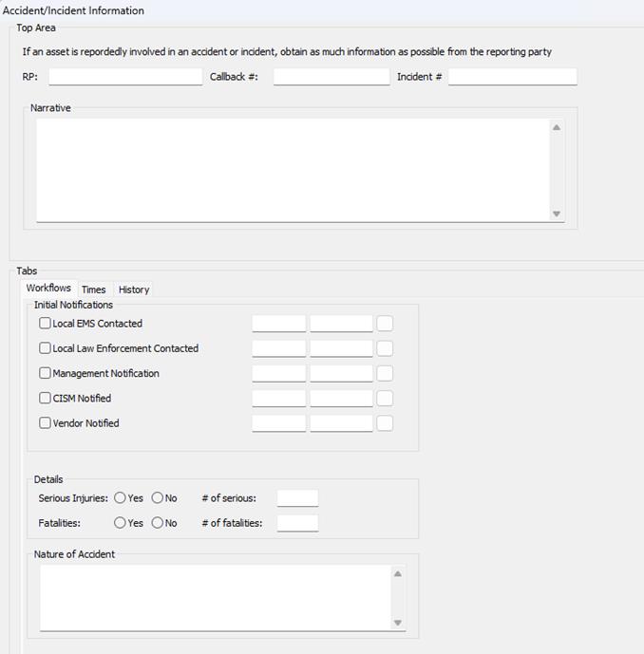Select No for Serious Injuries
644x654 pixels.
(x=158, y=497)
